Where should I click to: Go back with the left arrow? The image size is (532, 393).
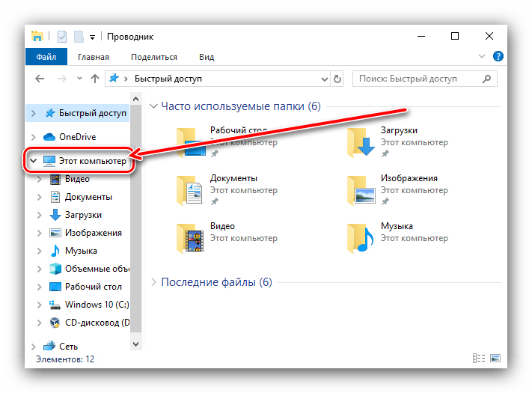coord(40,79)
